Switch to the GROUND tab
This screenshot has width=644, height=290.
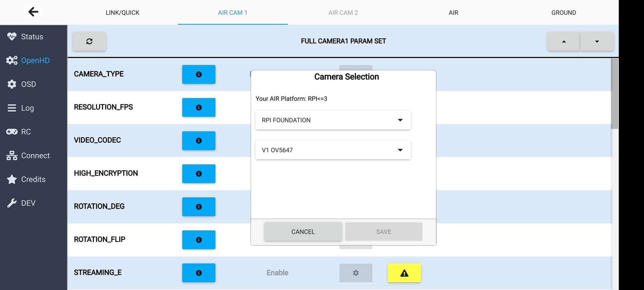coord(563,13)
